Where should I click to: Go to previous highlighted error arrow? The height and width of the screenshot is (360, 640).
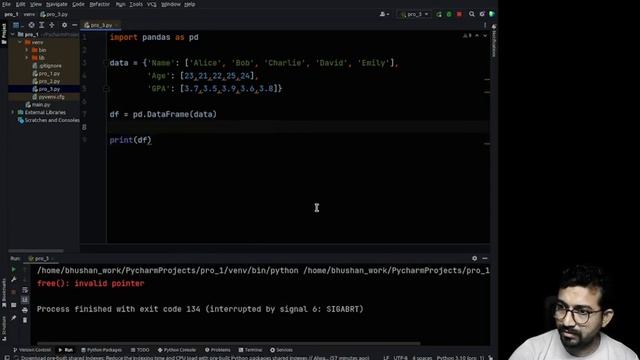click(477, 36)
